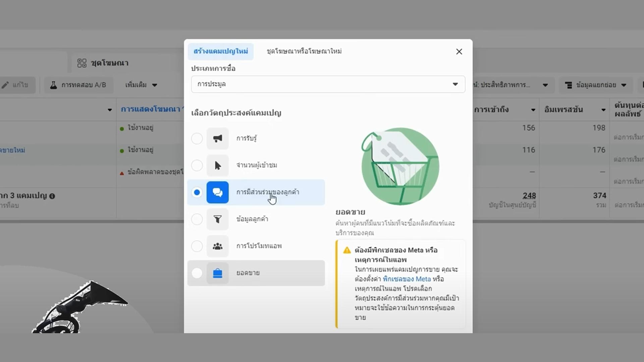Click the info icon beside 3 แคมเปญ

[52, 196]
